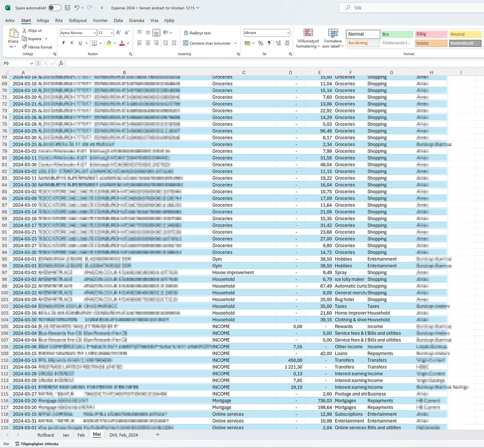
Task: Toggle bold F formatting
Action: pyautogui.click(x=64, y=43)
